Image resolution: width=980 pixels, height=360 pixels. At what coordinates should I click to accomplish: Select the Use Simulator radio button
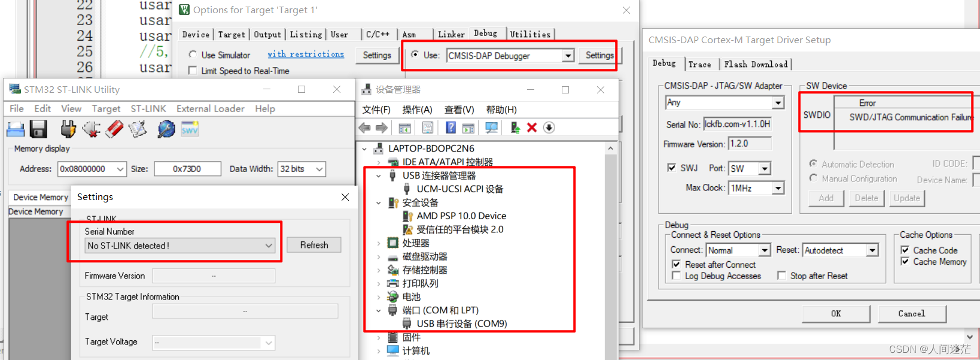point(193,55)
